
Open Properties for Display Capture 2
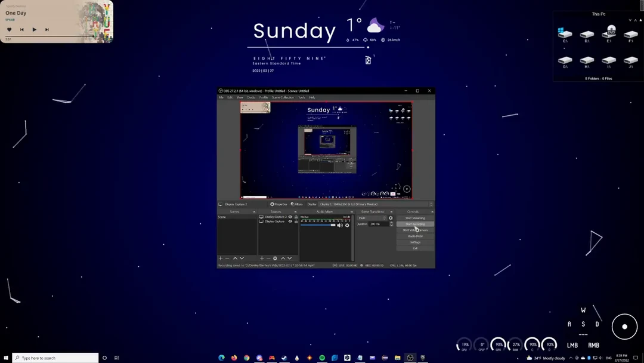[277, 204]
